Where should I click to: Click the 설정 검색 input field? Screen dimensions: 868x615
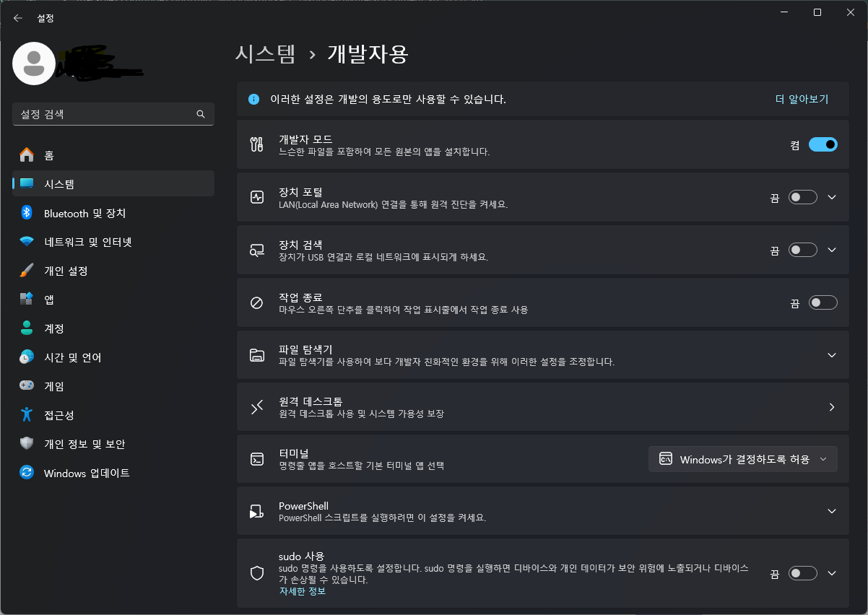pyautogui.click(x=113, y=114)
